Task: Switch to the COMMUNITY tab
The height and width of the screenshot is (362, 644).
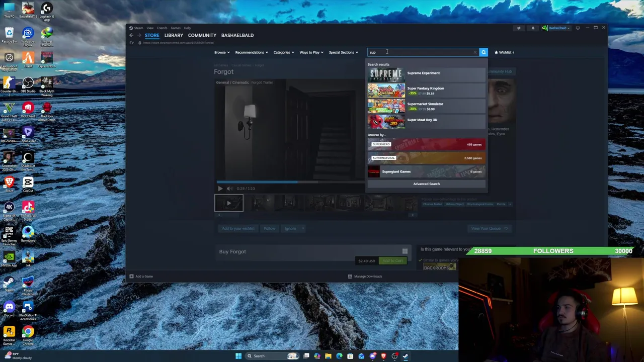Action: [x=202, y=35]
